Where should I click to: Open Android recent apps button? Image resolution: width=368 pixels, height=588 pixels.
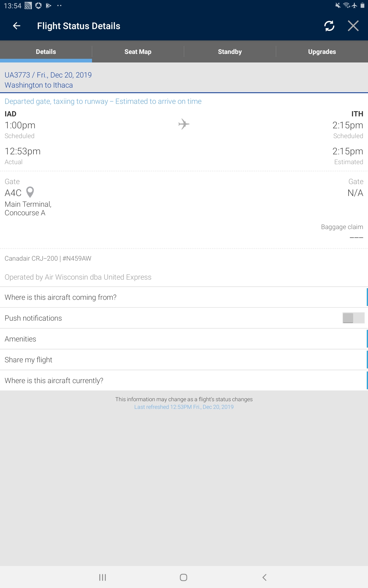click(102, 577)
